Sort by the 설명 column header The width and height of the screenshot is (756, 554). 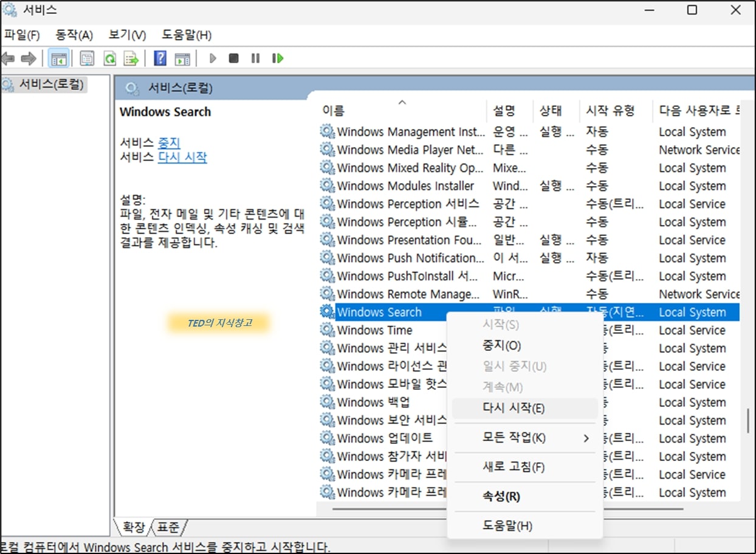tap(510, 111)
